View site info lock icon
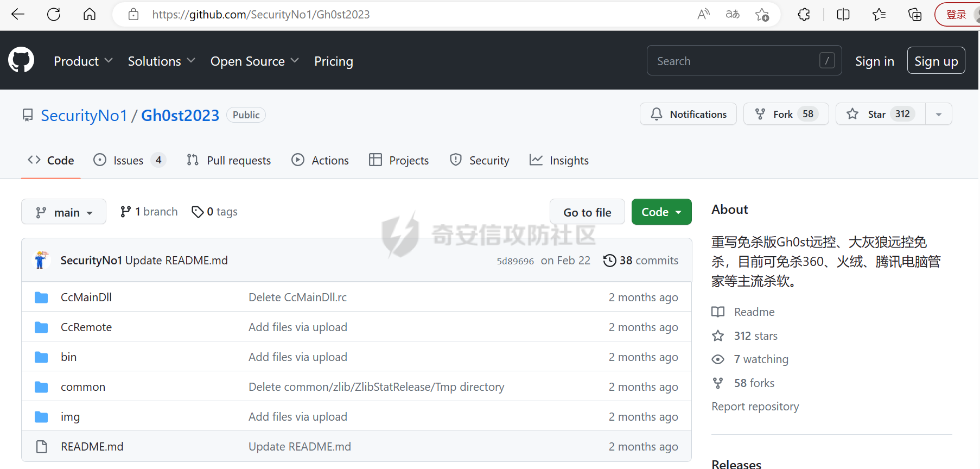This screenshot has height=469, width=980. point(133,15)
